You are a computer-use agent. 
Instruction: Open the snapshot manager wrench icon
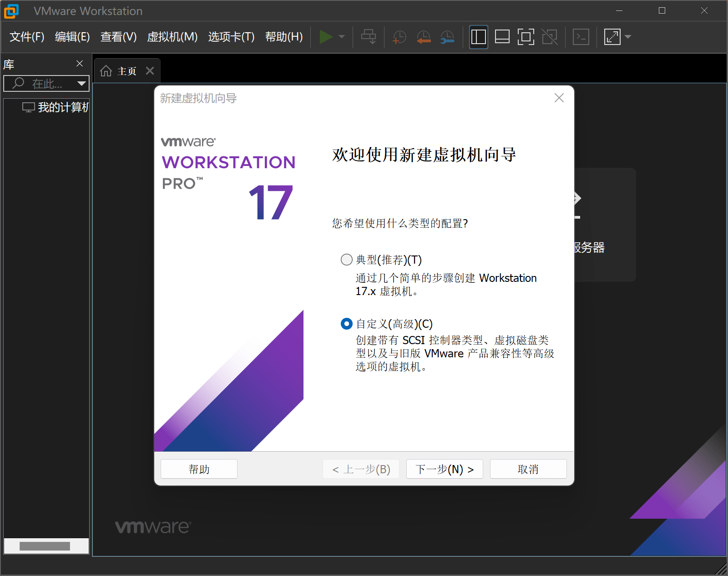[x=447, y=37]
